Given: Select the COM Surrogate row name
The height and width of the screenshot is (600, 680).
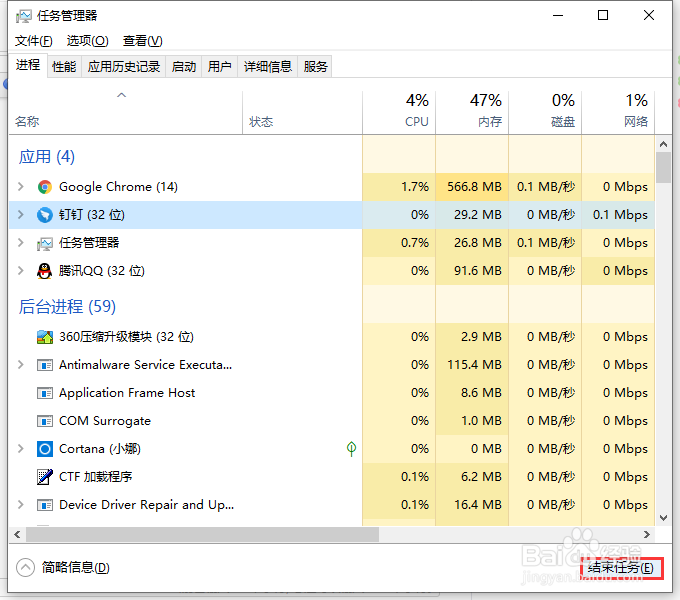Looking at the screenshot, I should 105,421.
